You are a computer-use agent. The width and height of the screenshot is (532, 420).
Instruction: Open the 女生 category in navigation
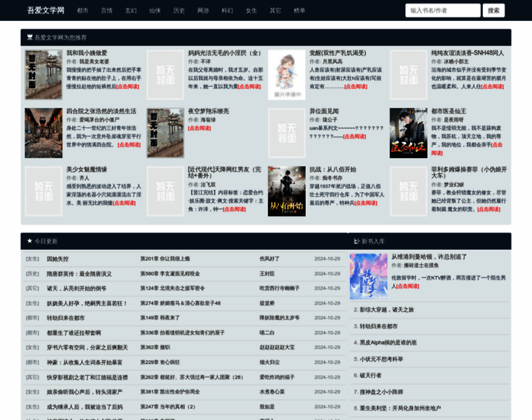251,10
